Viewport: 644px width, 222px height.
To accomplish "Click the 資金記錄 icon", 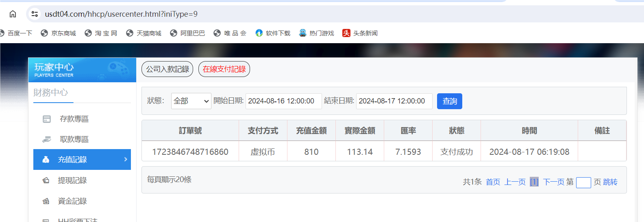I will [x=46, y=201].
